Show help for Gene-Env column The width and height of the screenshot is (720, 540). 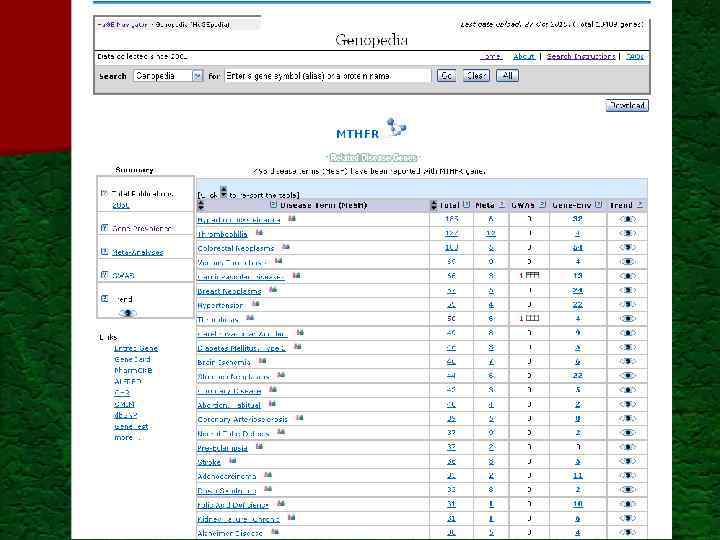[598, 205]
